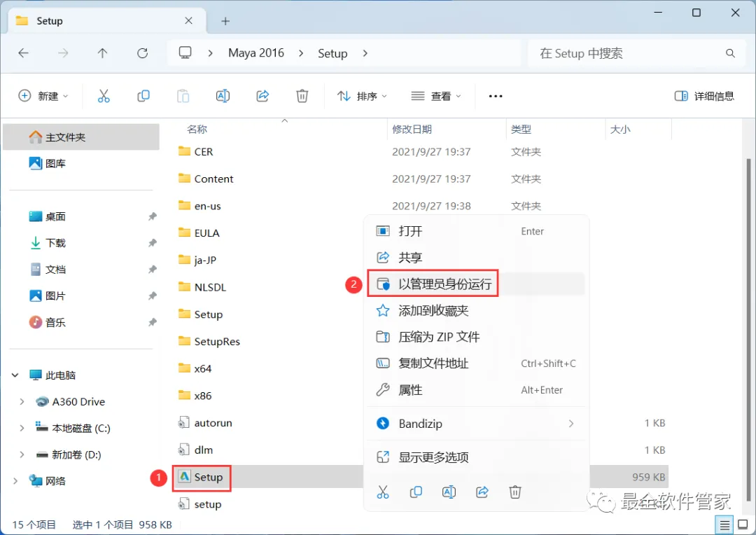This screenshot has width=756, height=535.
Task: Switch to large thumbnails view icon
Action: [x=743, y=525]
